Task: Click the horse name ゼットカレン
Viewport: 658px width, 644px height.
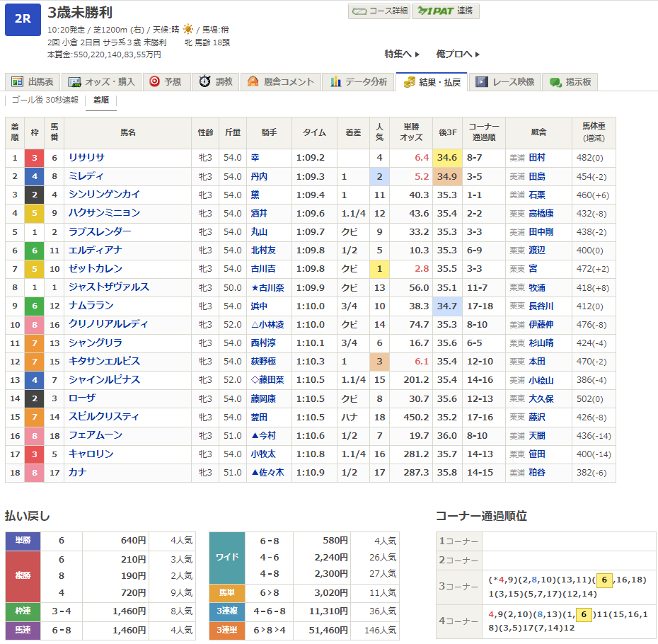Action: point(96,269)
